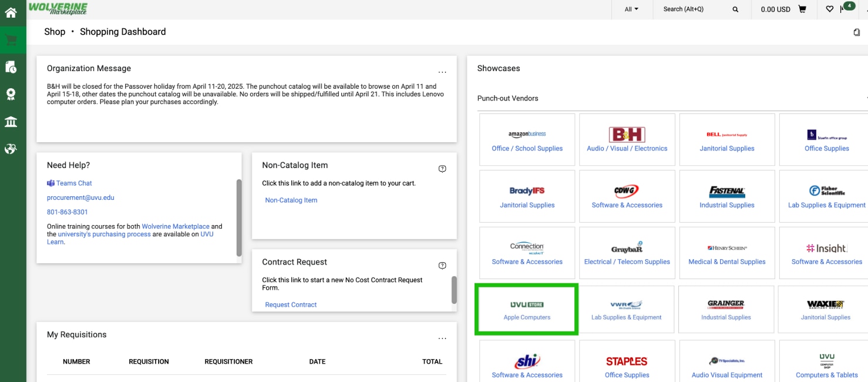
Task: Open the All search category dropdown
Action: pyautogui.click(x=631, y=9)
